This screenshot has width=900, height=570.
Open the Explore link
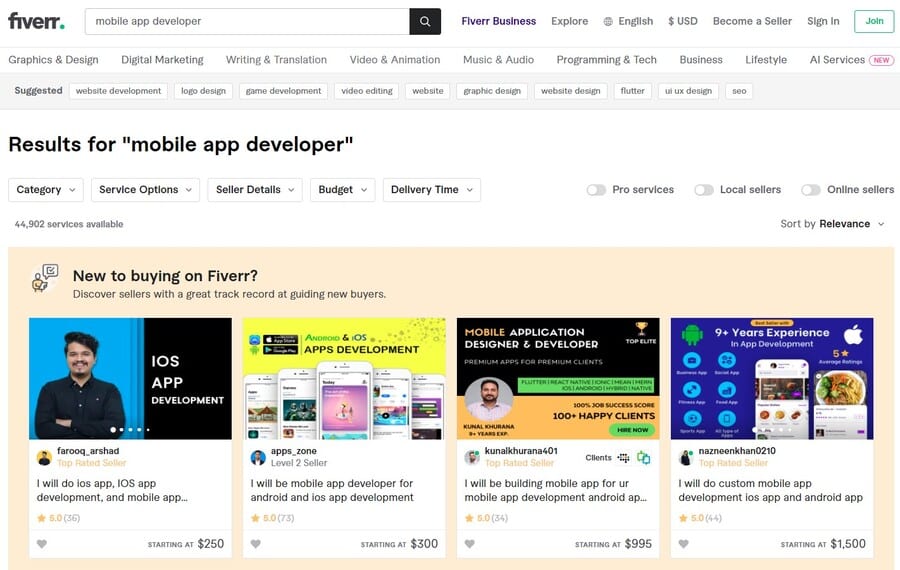tap(569, 21)
